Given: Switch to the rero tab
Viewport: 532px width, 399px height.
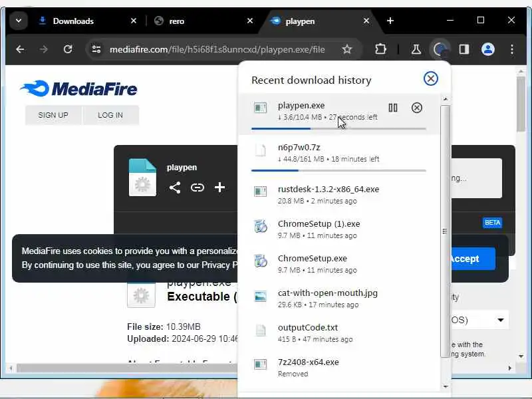Looking at the screenshot, I should [176, 21].
